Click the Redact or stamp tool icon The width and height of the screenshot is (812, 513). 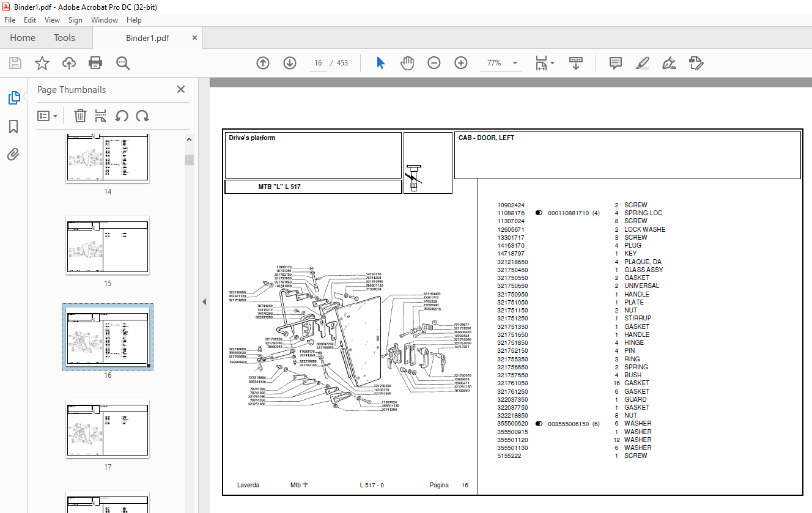point(696,63)
